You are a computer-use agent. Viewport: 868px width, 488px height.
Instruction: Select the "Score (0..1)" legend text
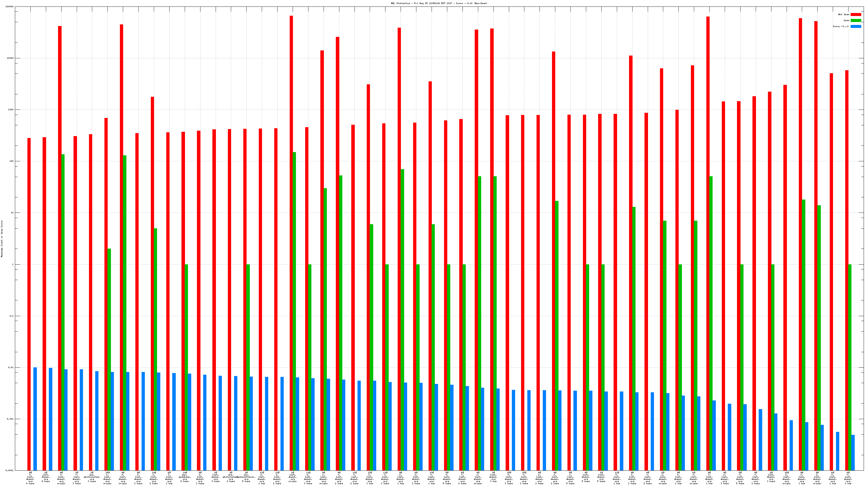(841, 26)
